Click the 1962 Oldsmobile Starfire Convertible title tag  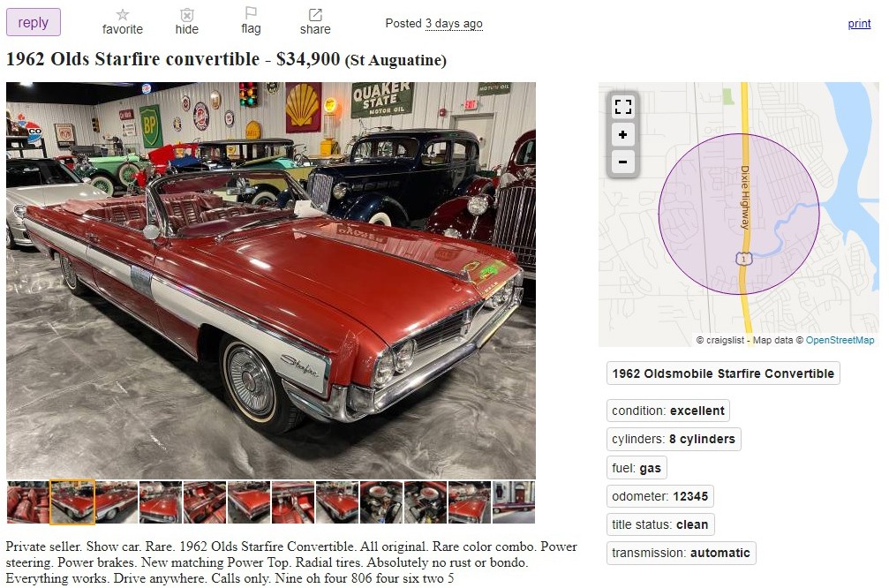click(723, 373)
